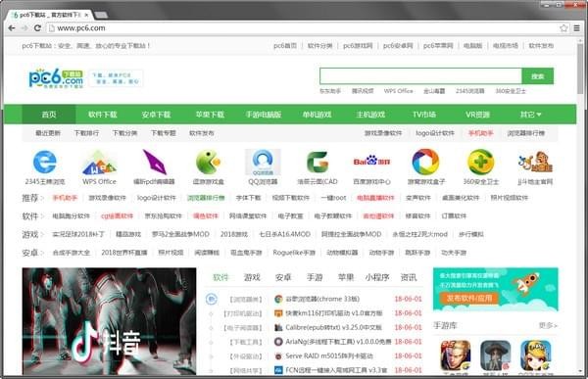Click the 2018世界杯直播 link
This screenshot has height=379, width=588.
coord(124,253)
